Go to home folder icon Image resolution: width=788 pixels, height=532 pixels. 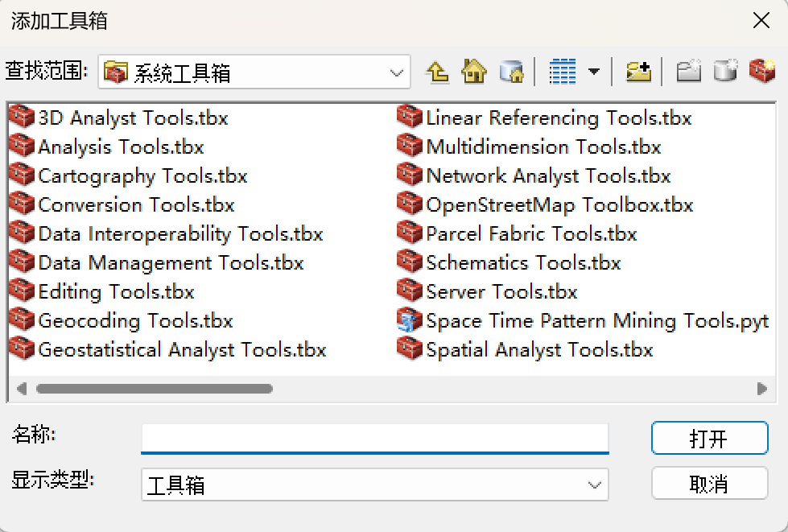(474, 72)
